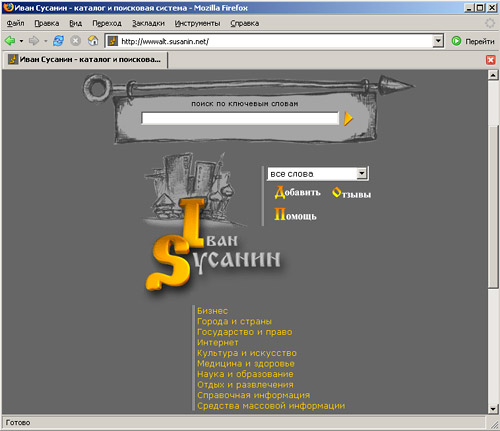Open the Справочная информация category
This screenshot has width=500, height=431.
point(253,395)
